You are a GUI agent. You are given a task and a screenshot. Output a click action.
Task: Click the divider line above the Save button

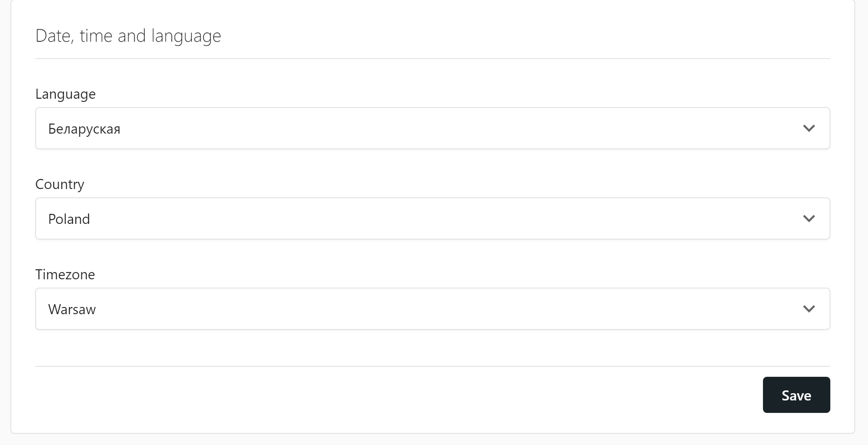(x=432, y=366)
